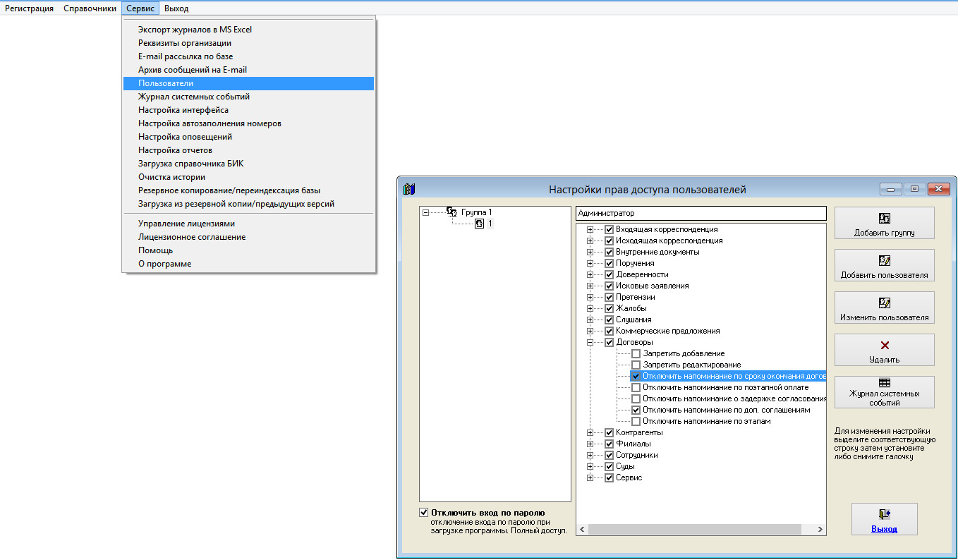Click the horizontal scrollbar right arrow
The height and width of the screenshot is (560, 958).
coord(820,529)
